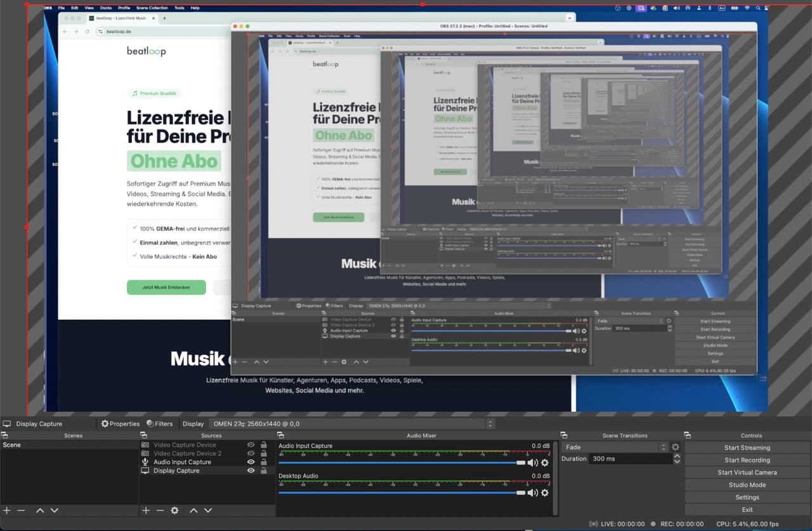The height and width of the screenshot is (531, 812).
Task: Open Properties for Display Capture
Action: (120, 424)
